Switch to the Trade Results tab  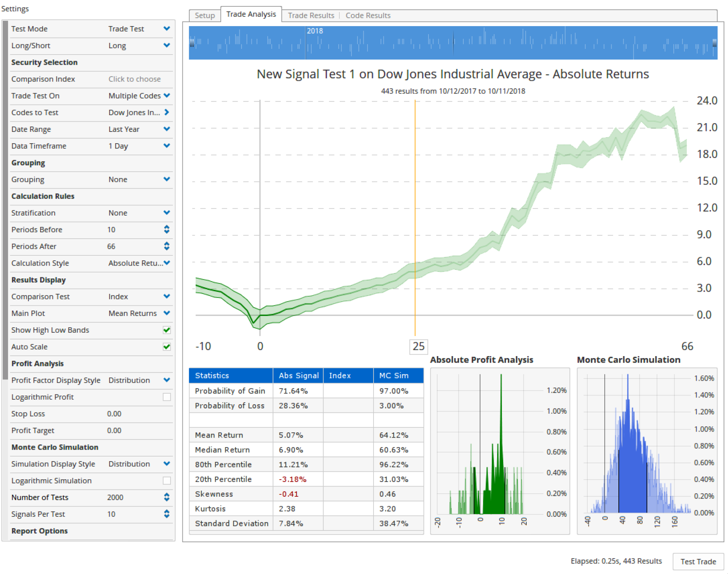point(311,15)
